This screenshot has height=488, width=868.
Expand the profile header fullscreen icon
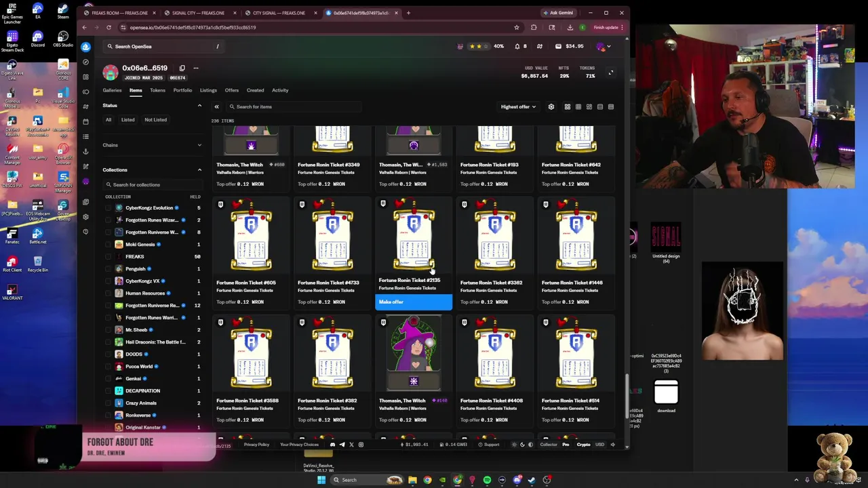pyautogui.click(x=610, y=73)
